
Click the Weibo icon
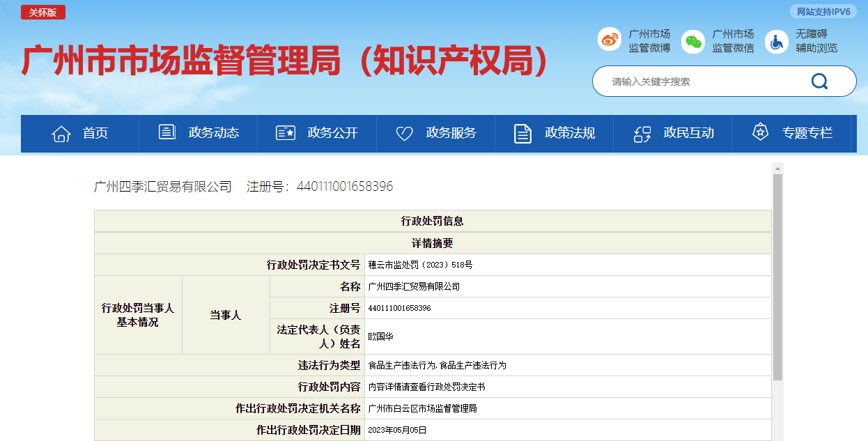point(610,40)
